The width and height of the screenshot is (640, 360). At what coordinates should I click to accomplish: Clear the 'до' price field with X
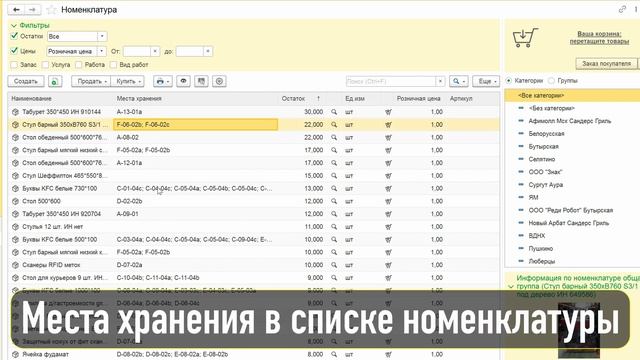(208, 51)
